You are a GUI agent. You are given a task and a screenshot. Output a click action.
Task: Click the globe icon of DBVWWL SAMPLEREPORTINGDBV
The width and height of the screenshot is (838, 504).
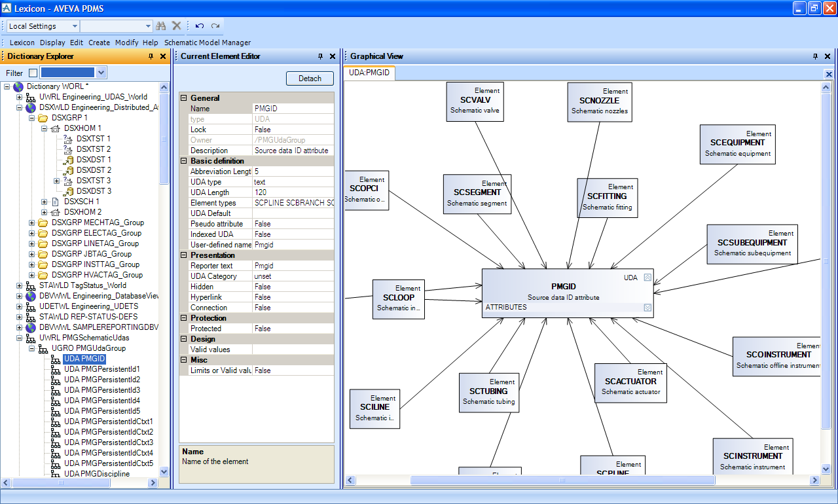[31, 327]
